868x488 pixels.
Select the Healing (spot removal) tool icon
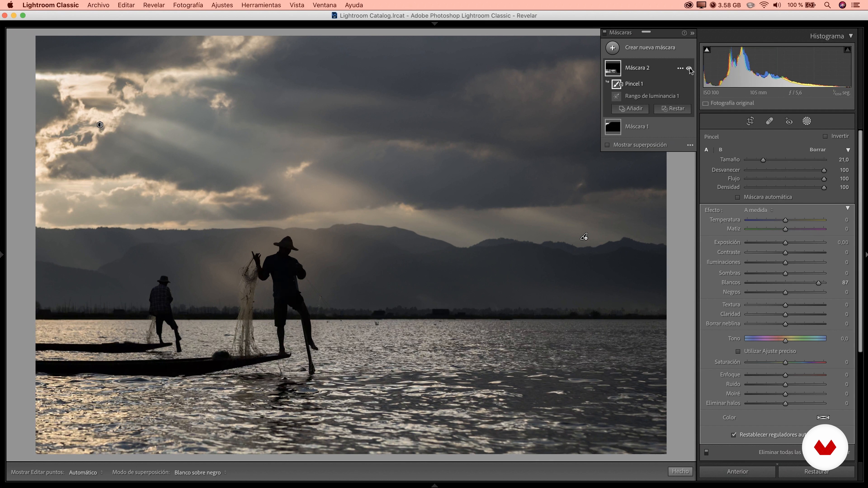point(769,121)
